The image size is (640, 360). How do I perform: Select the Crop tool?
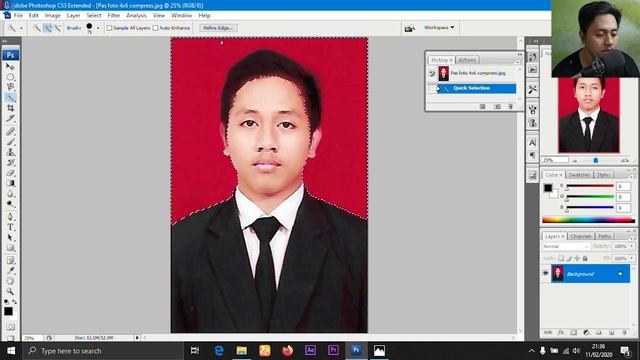point(10,108)
